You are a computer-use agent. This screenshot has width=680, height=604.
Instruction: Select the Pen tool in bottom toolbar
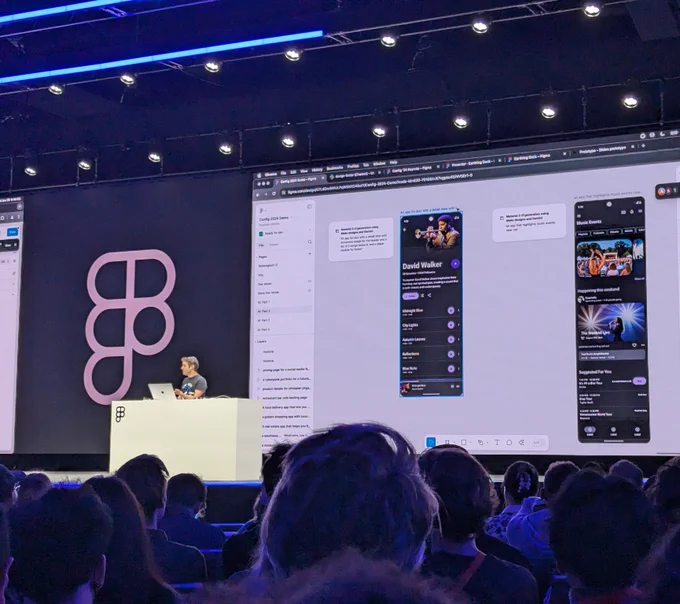[x=481, y=443]
